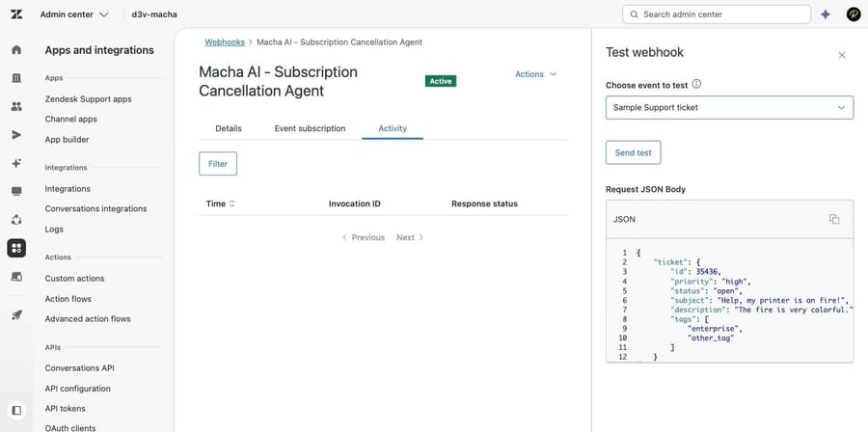Sort the table by the Time column
This screenshot has height=432, width=868.
tap(220, 203)
